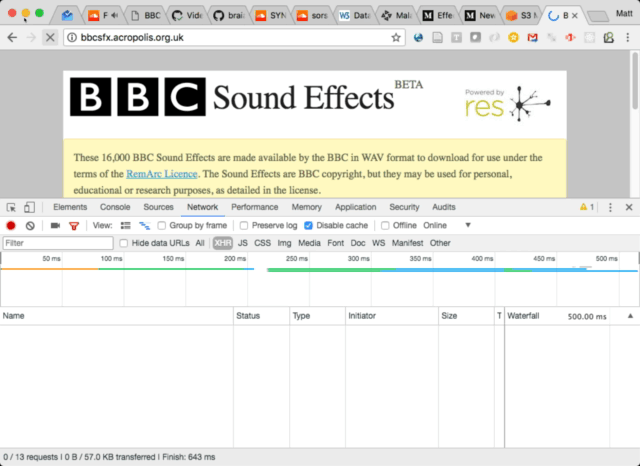
Task: Filter requests by Media
Action: click(x=309, y=243)
